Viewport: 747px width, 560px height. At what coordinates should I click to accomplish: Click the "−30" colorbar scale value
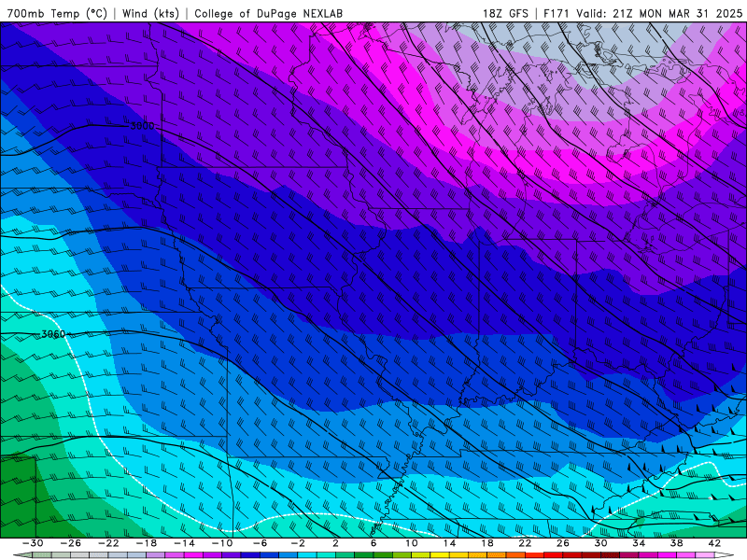click(x=33, y=543)
